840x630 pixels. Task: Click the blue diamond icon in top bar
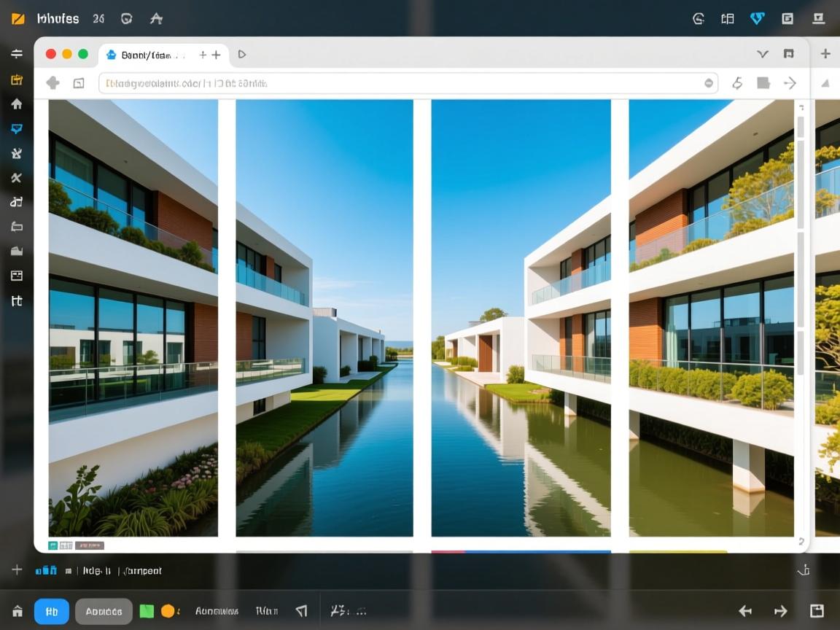coord(758,19)
